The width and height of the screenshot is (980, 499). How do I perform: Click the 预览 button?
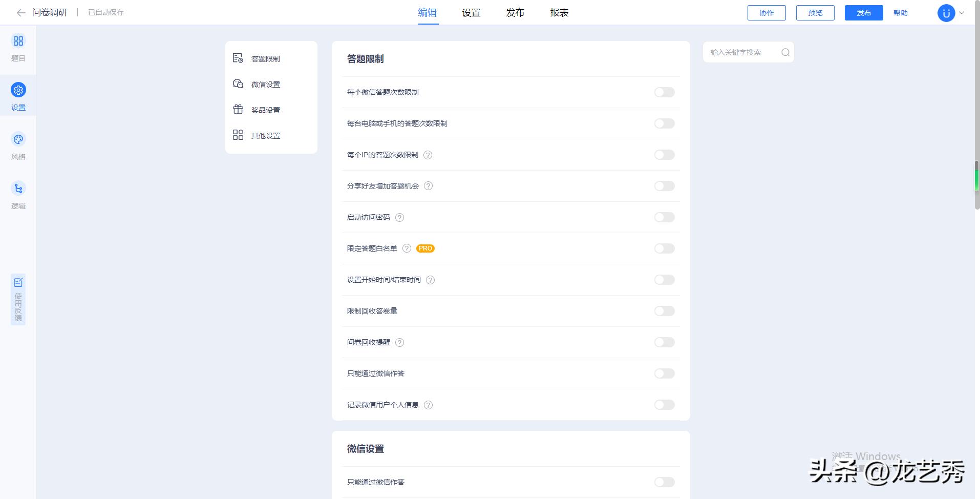pyautogui.click(x=815, y=13)
